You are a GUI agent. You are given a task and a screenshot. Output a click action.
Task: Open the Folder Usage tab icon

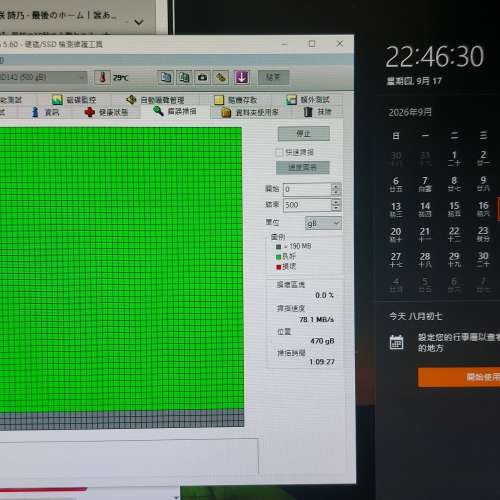226,112
